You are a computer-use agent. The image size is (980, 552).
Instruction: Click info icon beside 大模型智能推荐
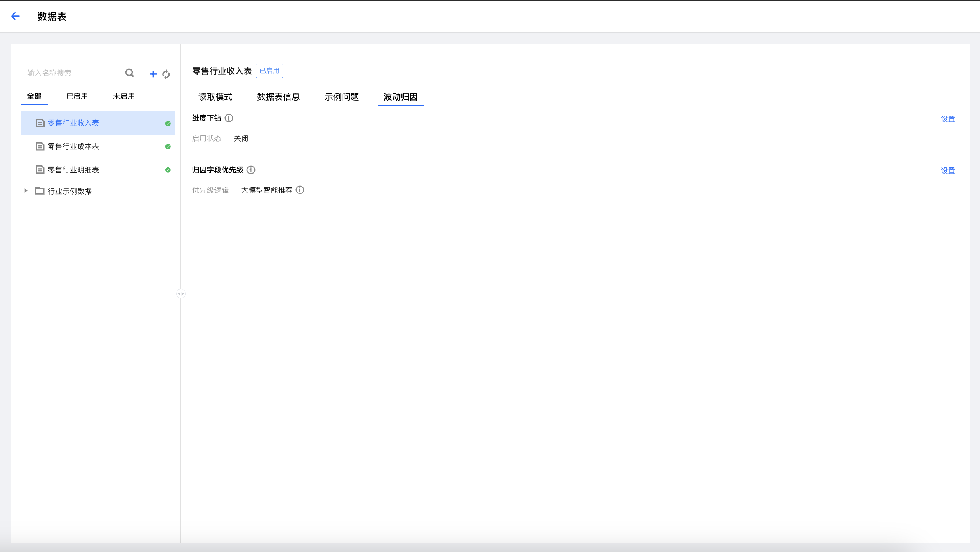[x=300, y=190]
